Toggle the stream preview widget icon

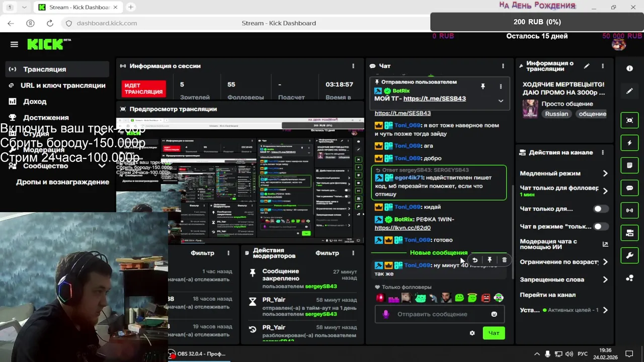pos(629,120)
